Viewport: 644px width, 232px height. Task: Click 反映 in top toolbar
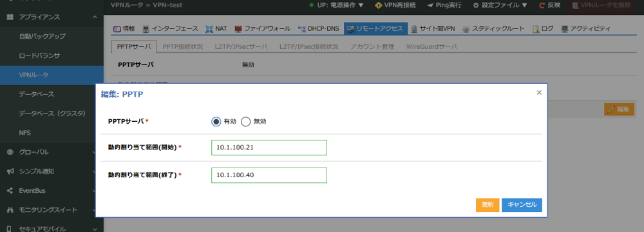click(549, 5)
